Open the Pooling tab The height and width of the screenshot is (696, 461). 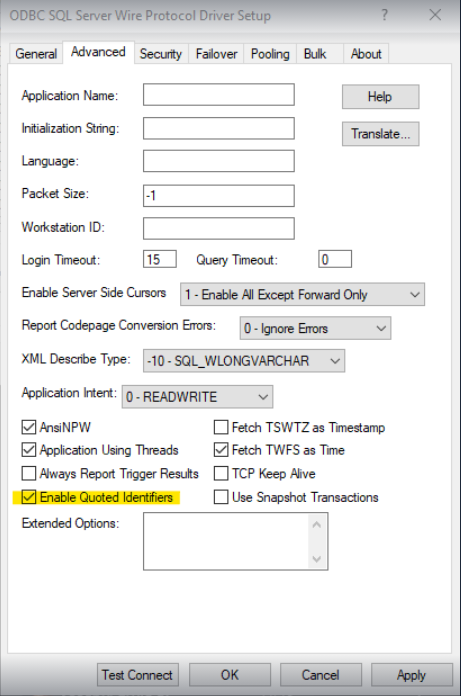270,54
